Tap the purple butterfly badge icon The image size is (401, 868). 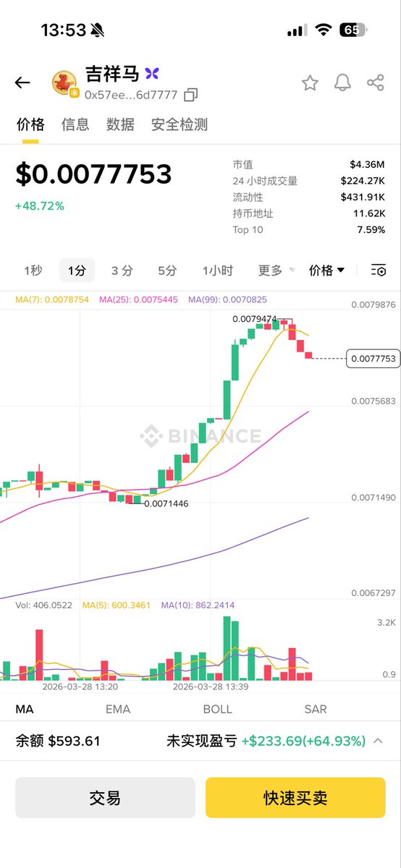tap(151, 74)
